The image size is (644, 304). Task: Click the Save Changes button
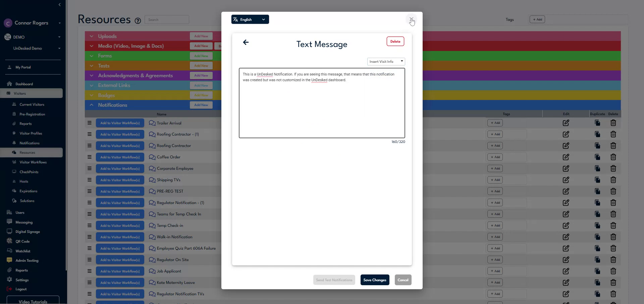click(x=375, y=280)
